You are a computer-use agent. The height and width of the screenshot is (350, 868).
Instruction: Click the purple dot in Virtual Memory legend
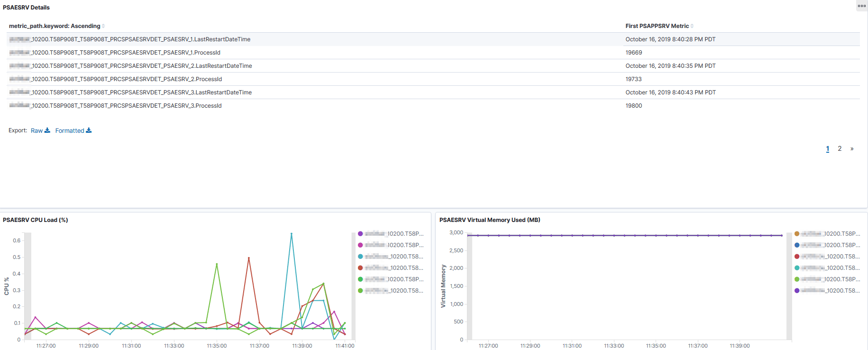click(x=797, y=291)
